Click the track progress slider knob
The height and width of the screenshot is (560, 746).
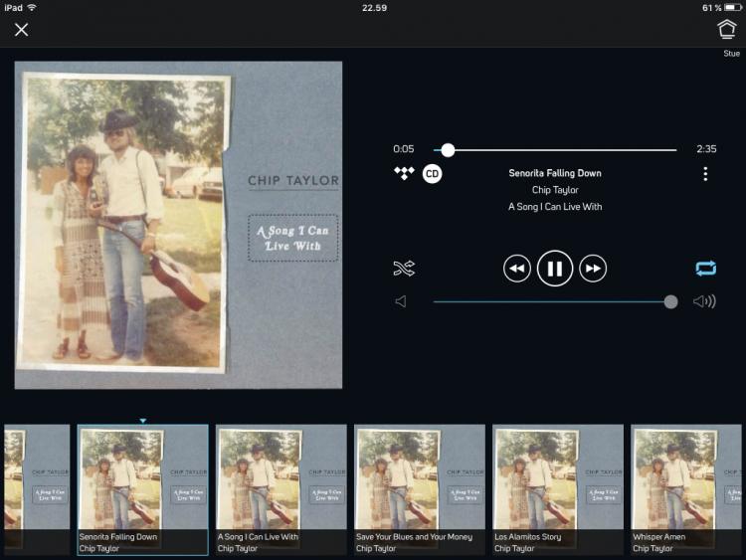pos(448,150)
